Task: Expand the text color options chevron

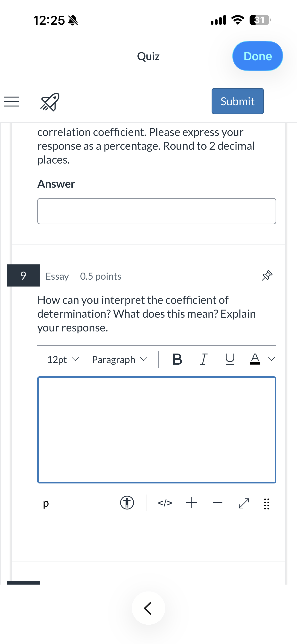Action: (271, 359)
